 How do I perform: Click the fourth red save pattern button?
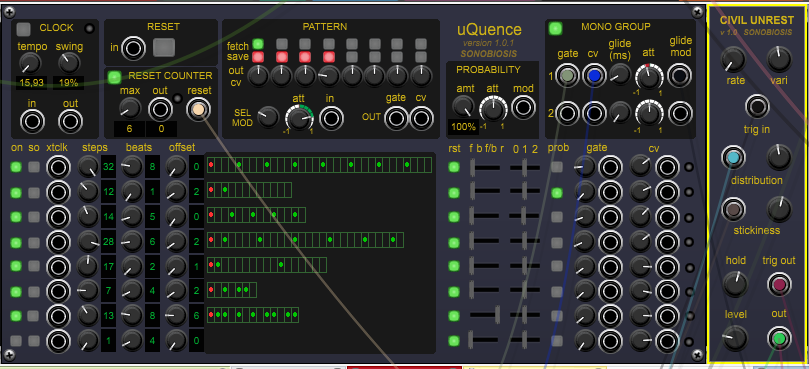pyautogui.click(x=328, y=56)
